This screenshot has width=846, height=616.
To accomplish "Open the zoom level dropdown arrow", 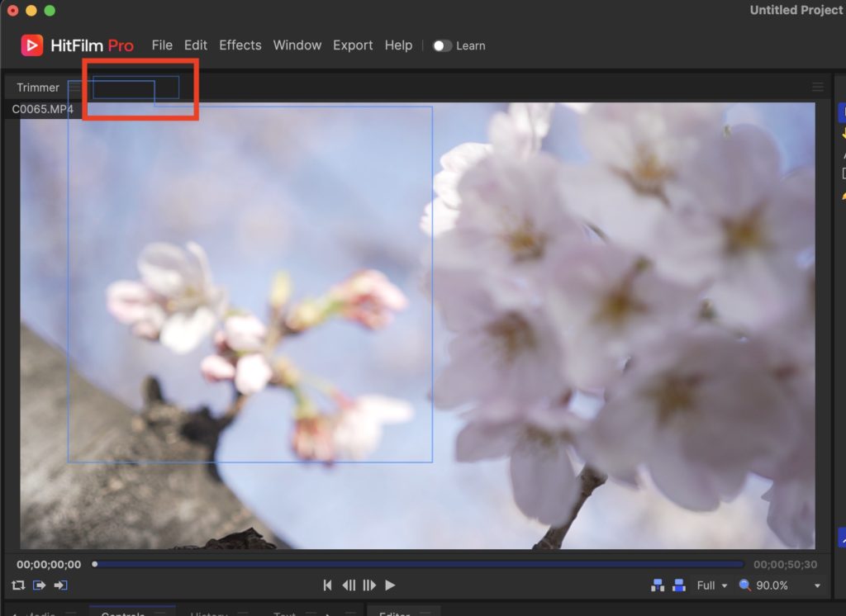I will 817,585.
